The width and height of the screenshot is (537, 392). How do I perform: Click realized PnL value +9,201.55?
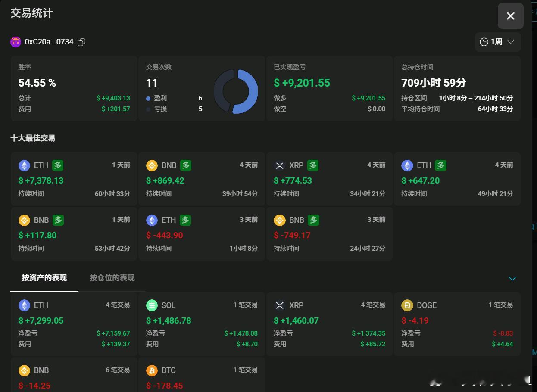click(x=302, y=83)
